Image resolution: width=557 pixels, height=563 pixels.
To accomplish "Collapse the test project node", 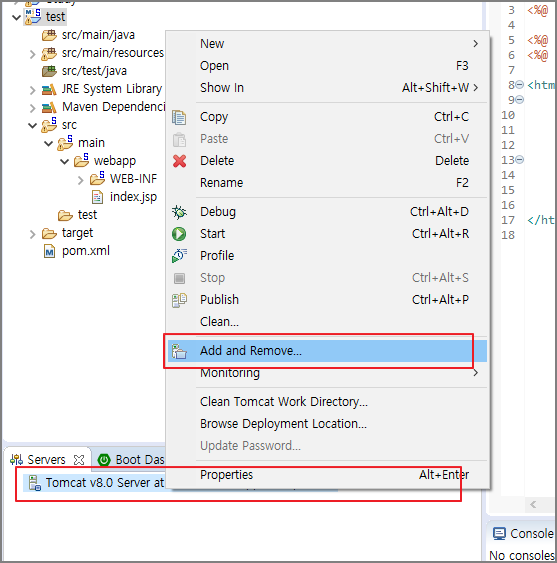I will [17, 17].
